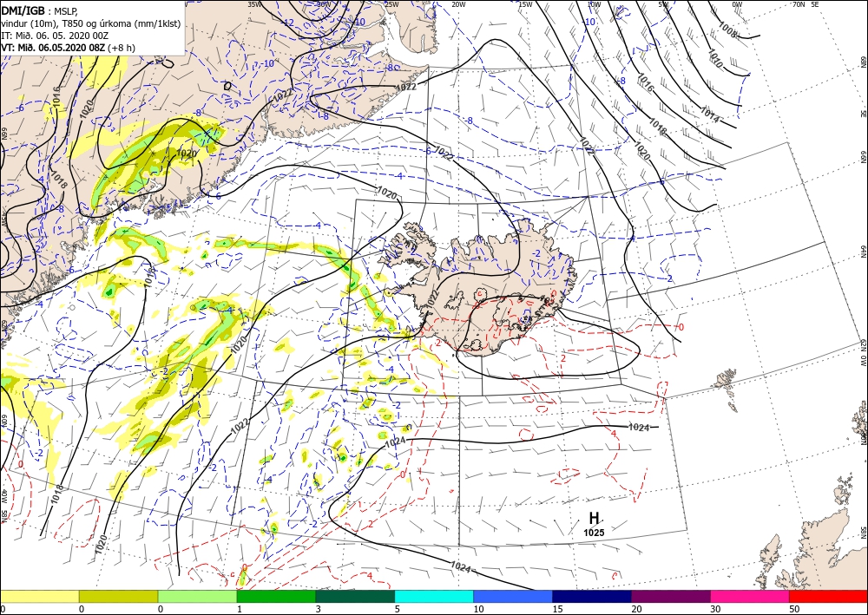868x615 pixels.
Task: Click the '25W' longitude label
Action: point(391,4)
